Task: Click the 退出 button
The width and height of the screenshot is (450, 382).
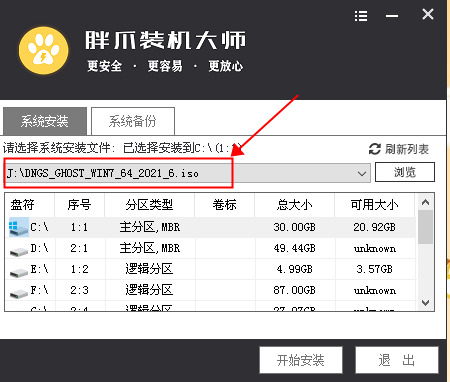Action: tap(397, 360)
